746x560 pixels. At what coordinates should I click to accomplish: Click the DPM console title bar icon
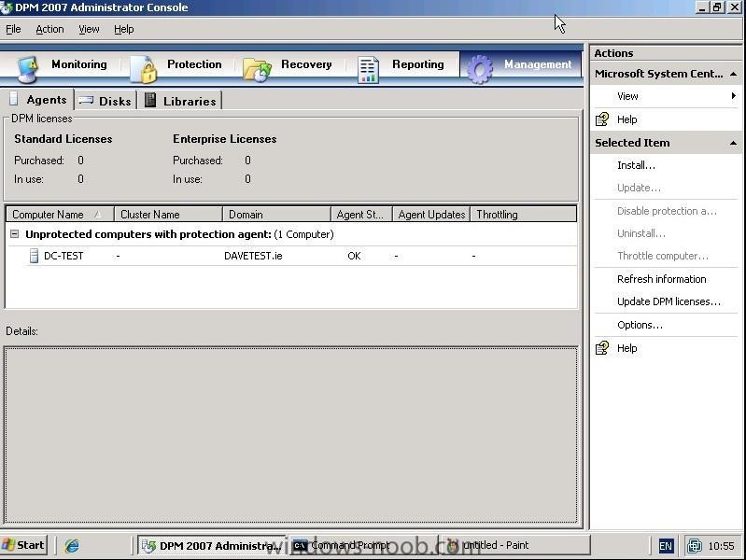[x=7, y=7]
